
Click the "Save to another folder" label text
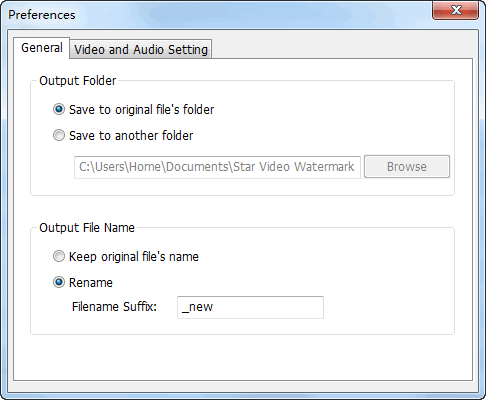[x=131, y=136]
